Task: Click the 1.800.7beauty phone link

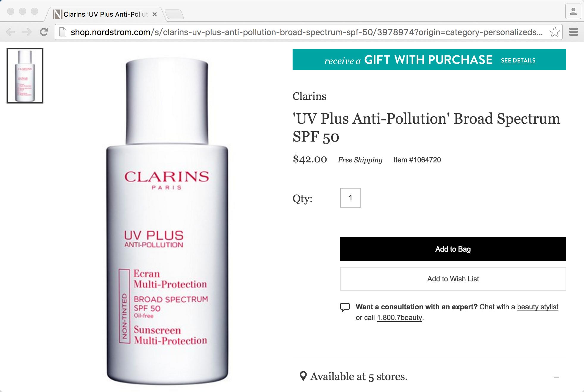Action: tap(400, 318)
